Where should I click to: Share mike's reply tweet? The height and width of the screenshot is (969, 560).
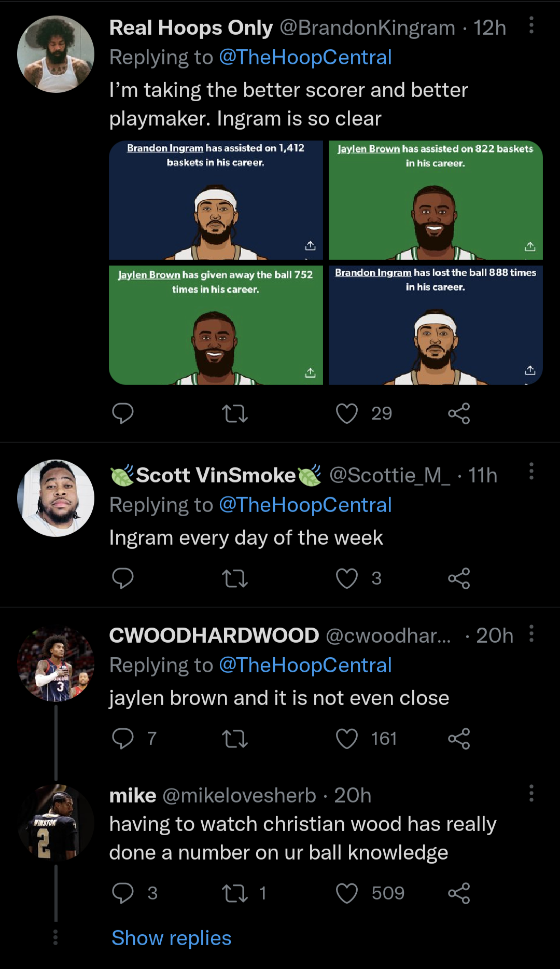(459, 893)
